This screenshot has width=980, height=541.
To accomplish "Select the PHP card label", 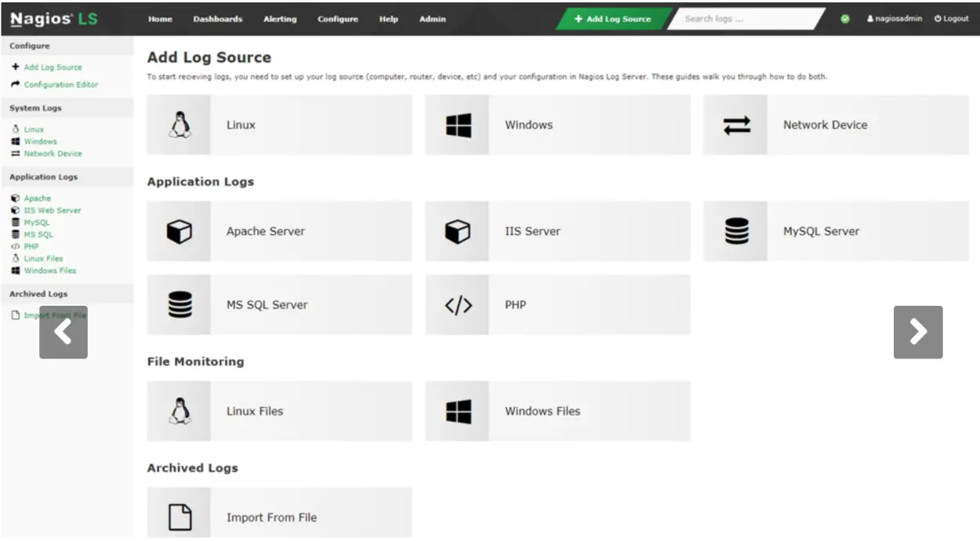I will pyautogui.click(x=516, y=305).
